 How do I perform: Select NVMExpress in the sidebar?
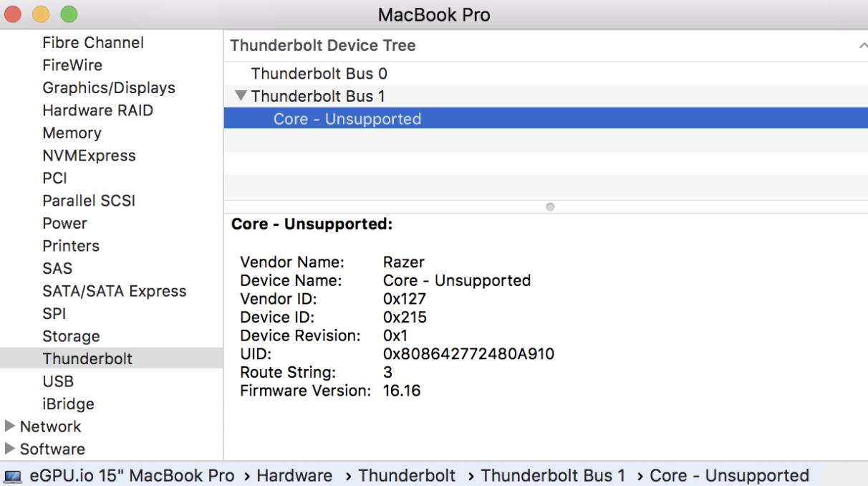[x=89, y=156]
